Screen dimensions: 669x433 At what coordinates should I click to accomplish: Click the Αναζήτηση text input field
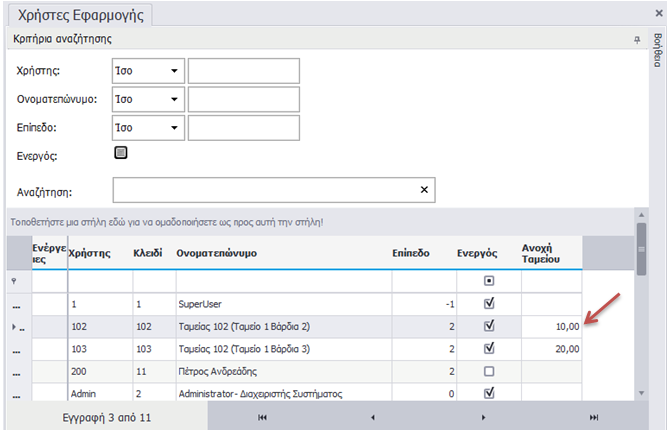click(x=265, y=190)
